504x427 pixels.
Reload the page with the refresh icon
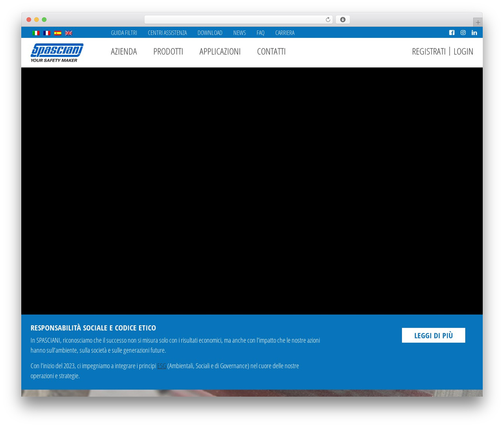328,20
